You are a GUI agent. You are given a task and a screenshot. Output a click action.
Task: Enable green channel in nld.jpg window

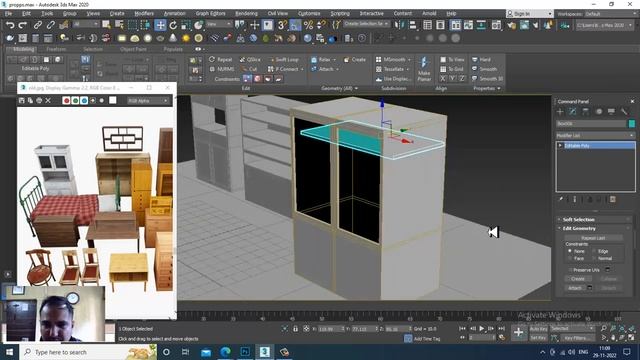click(x=76, y=100)
